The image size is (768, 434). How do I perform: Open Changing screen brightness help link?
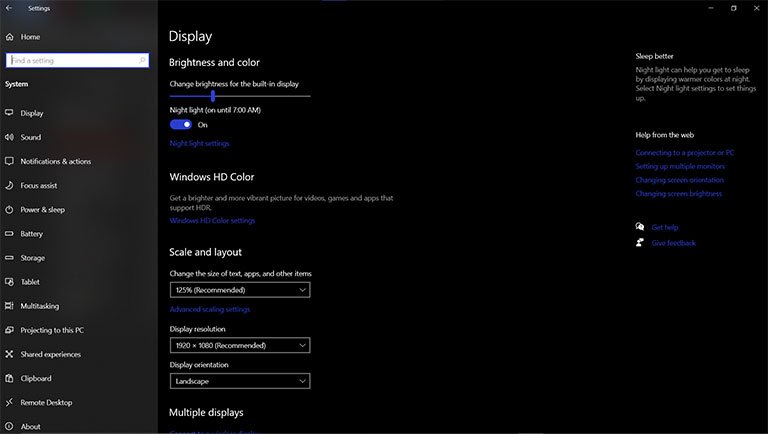[x=679, y=193]
